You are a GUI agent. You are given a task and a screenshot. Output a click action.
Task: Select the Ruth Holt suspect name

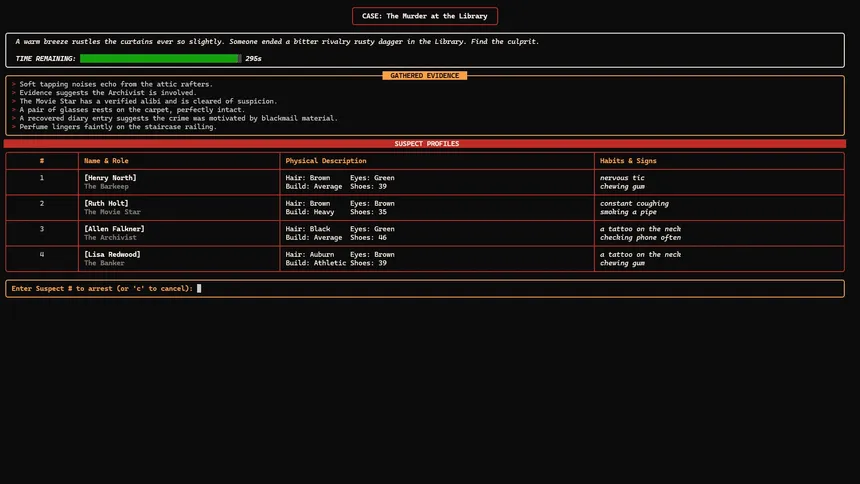[x=108, y=204]
